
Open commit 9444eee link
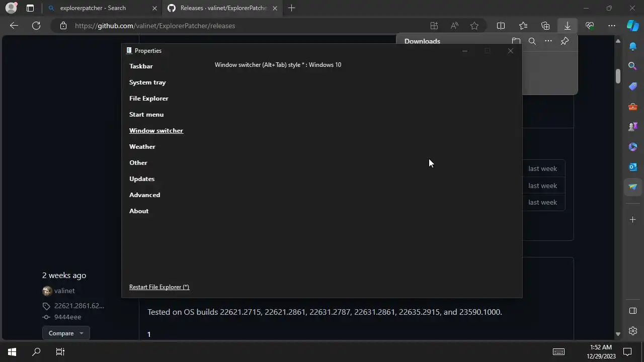point(67,317)
